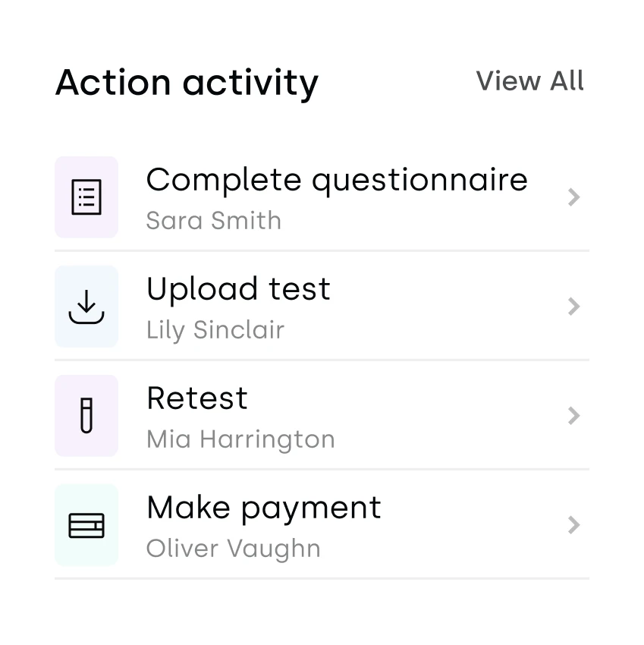Select the Complete questionnaire title

pyautogui.click(x=337, y=181)
